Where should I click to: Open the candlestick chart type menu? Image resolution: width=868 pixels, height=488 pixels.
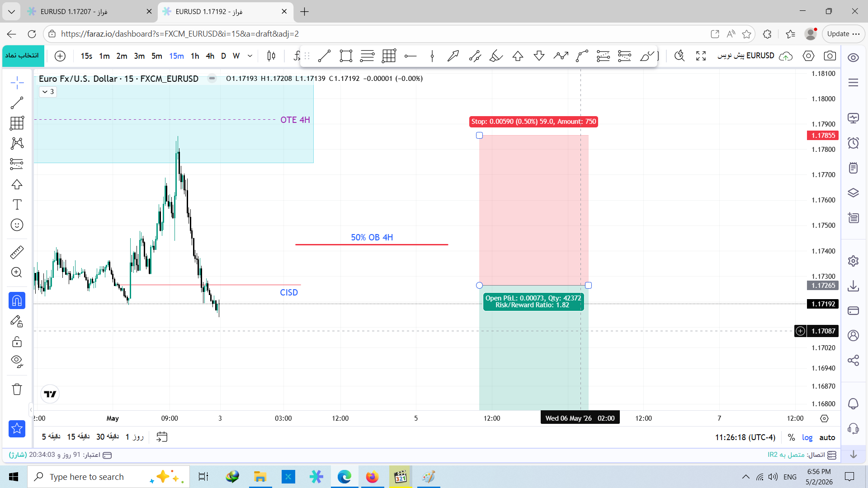coord(271,56)
